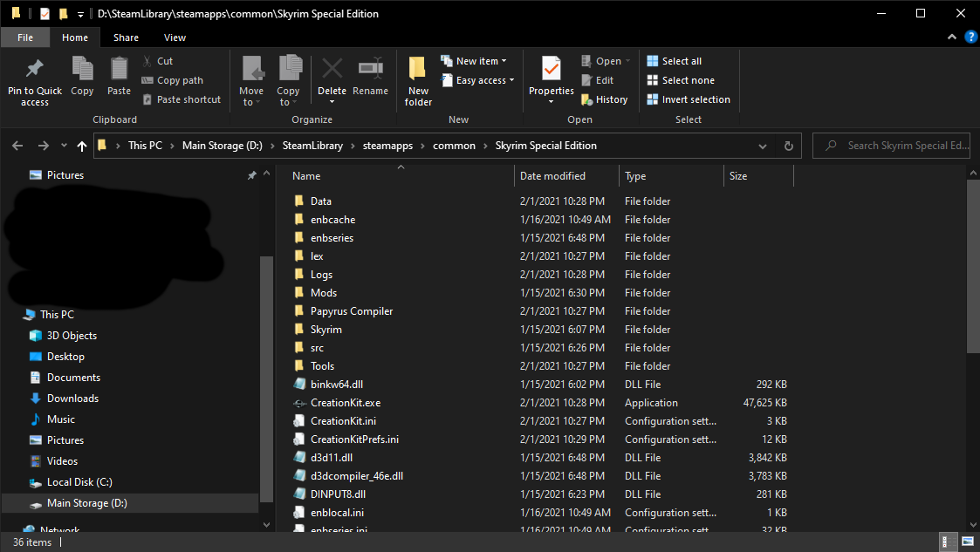The image size is (980, 552).
Task: Select d3dcompiler_46e.dll file
Action: 356,476
